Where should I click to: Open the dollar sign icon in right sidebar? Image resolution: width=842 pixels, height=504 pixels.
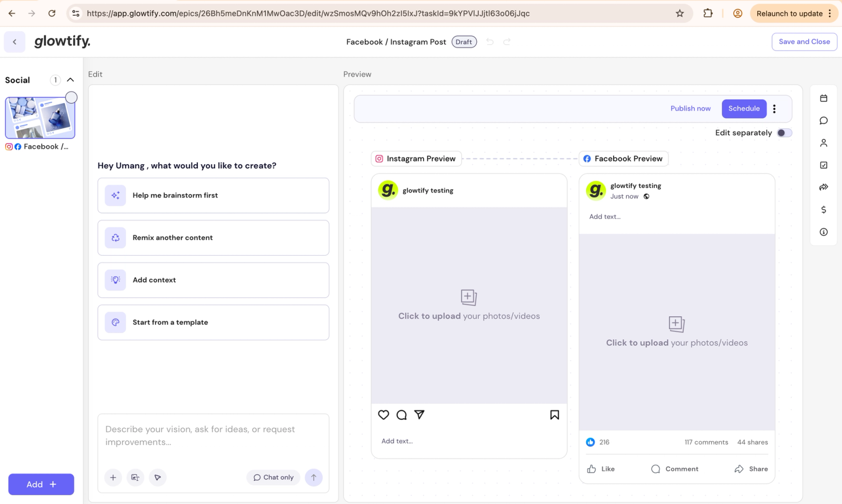824,210
